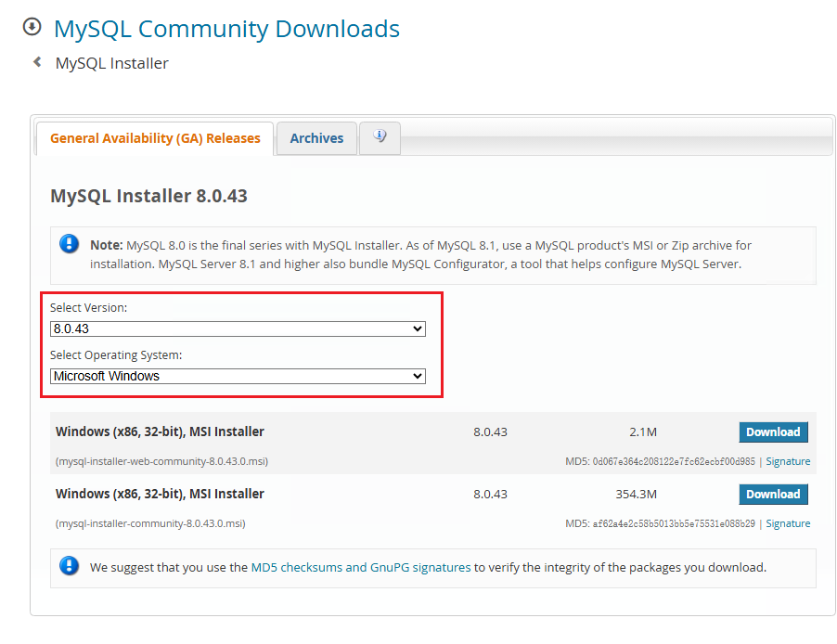Click the blue info icon in the Note box
This screenshot has height=644, width=837.
(68, 243)
